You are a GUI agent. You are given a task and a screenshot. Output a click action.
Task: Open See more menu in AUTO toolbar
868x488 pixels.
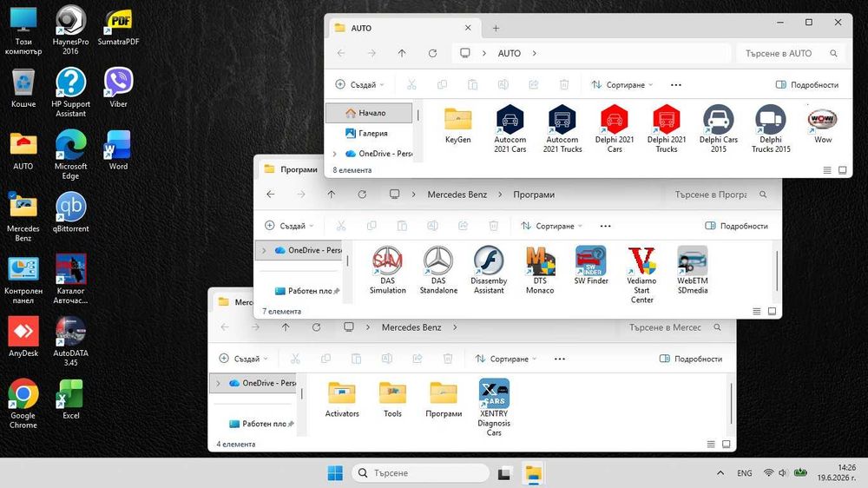pyautogui.click(x=676, y=85)
